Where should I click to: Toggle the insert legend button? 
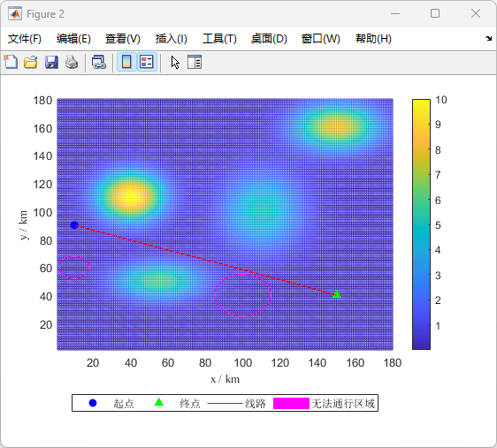tap(147, 62)
